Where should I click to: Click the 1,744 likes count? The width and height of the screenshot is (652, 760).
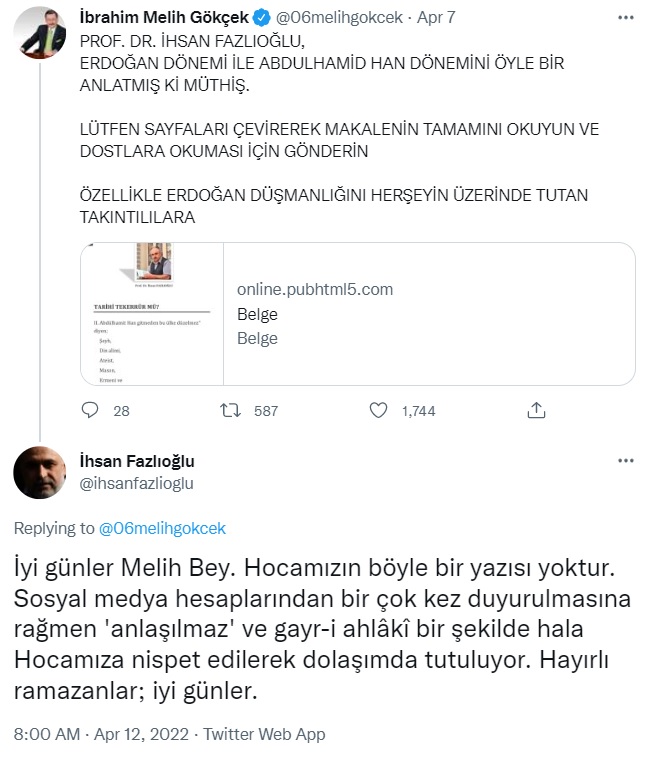(418, 410)
